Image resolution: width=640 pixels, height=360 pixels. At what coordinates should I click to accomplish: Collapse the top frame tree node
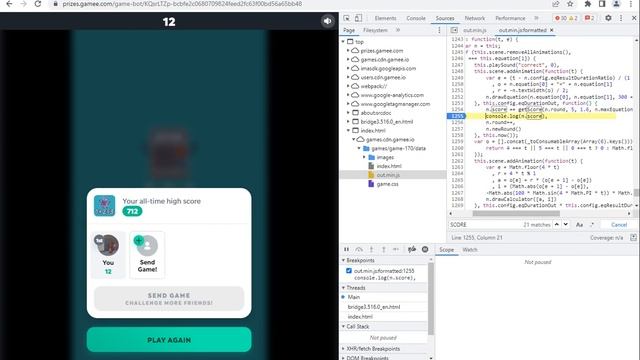click(x=343, y=42)
